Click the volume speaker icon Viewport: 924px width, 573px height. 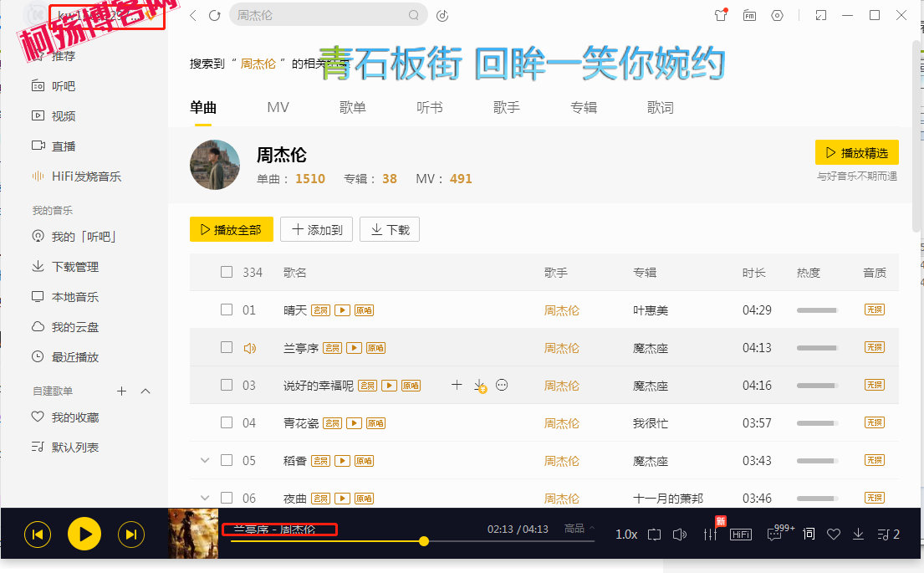click(x=680, y=535)
